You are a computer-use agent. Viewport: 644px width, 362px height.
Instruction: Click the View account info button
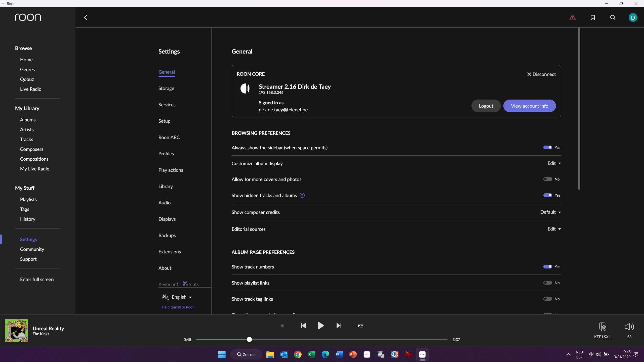529,106
